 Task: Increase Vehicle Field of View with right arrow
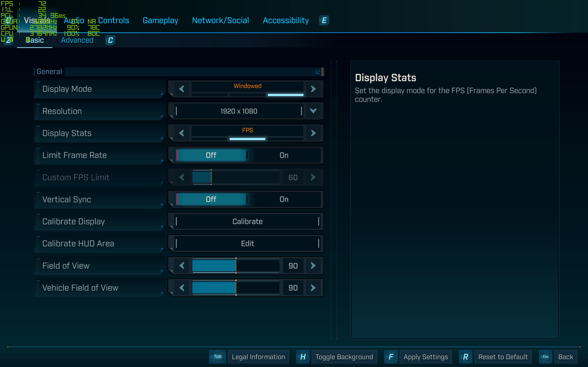point(313,288)
